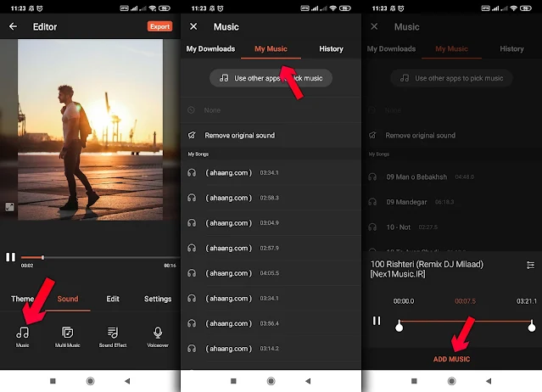
Task: Open the Settings tab in Editor
Action: (158, 299)
